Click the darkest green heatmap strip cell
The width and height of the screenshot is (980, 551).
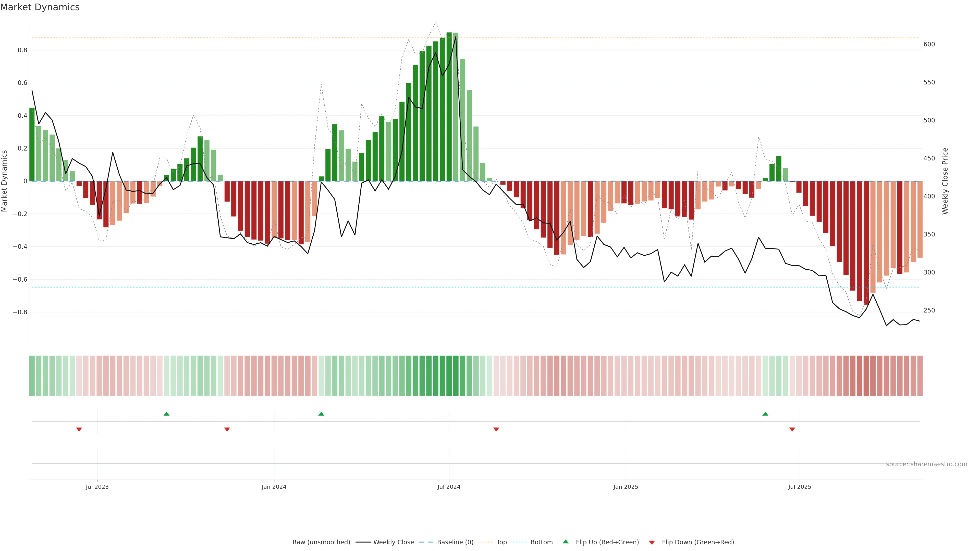point(449,376)
